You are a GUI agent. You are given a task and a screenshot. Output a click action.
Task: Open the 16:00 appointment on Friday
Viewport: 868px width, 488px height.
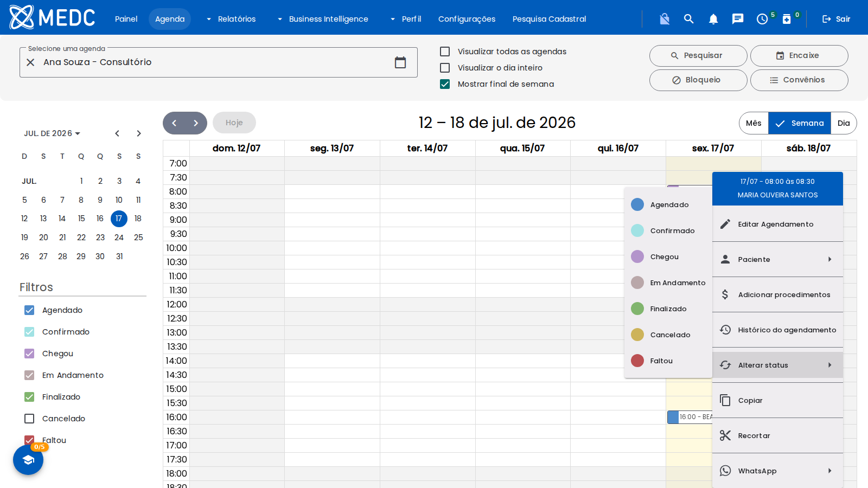[690, 417]
